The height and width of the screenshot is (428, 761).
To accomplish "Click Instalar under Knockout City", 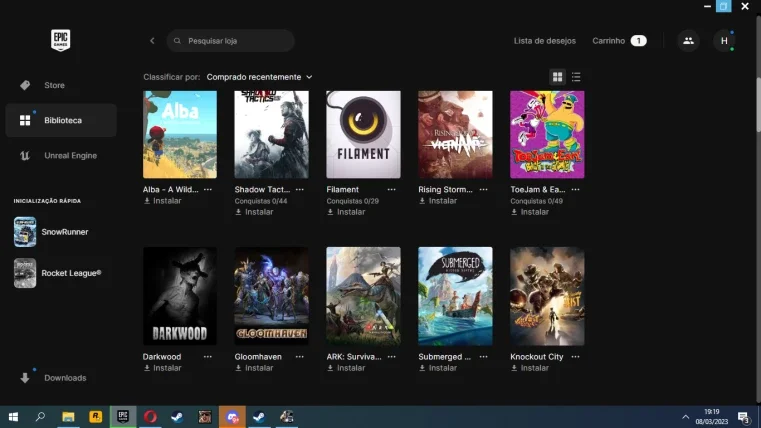I will 529,368.
